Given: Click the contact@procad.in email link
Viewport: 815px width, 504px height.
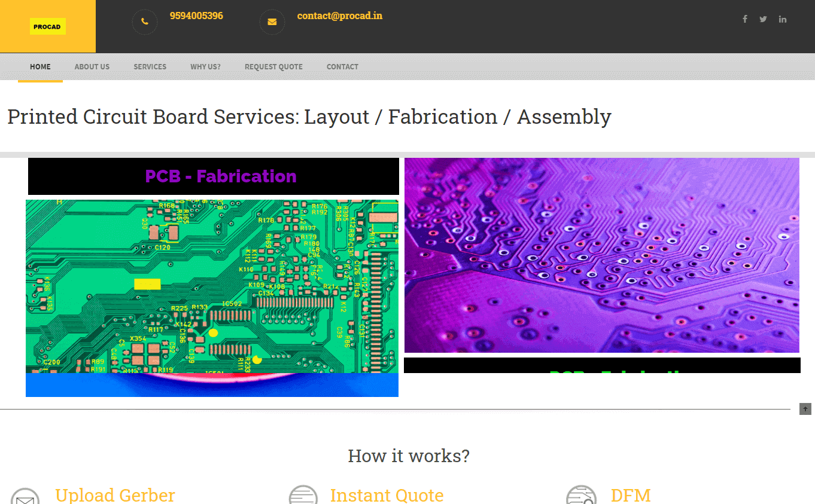Looking at the screenshot, I should click(339, 16).
